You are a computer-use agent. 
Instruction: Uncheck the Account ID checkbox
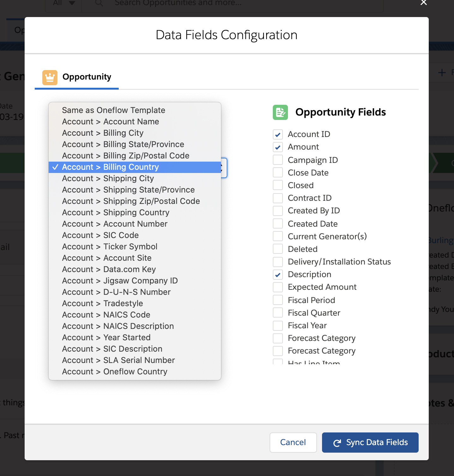pyautogui.click(x=278, y=135)
